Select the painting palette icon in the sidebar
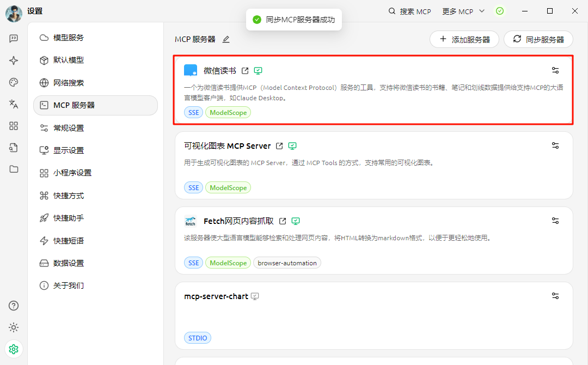This screenshot has width=588, height=365. [13, 82]
